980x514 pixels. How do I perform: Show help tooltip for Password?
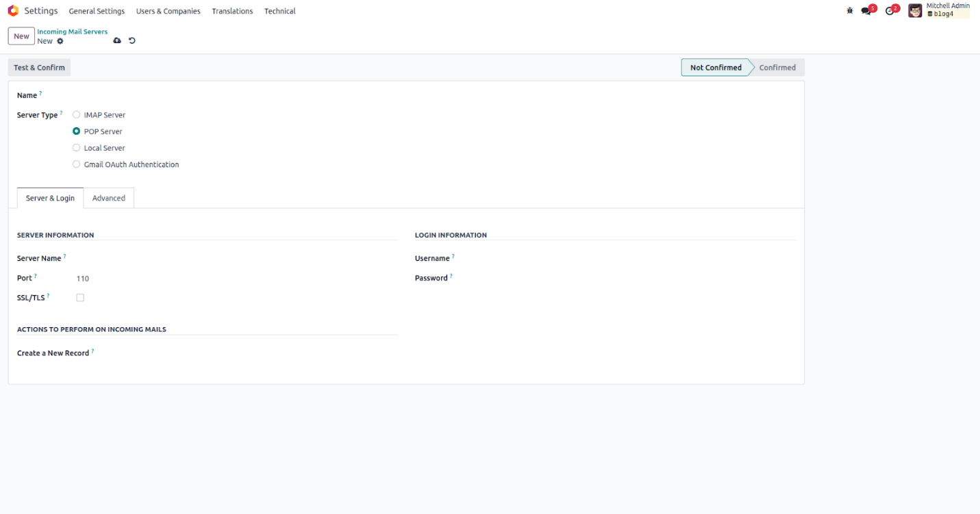[x=451, y=276]
